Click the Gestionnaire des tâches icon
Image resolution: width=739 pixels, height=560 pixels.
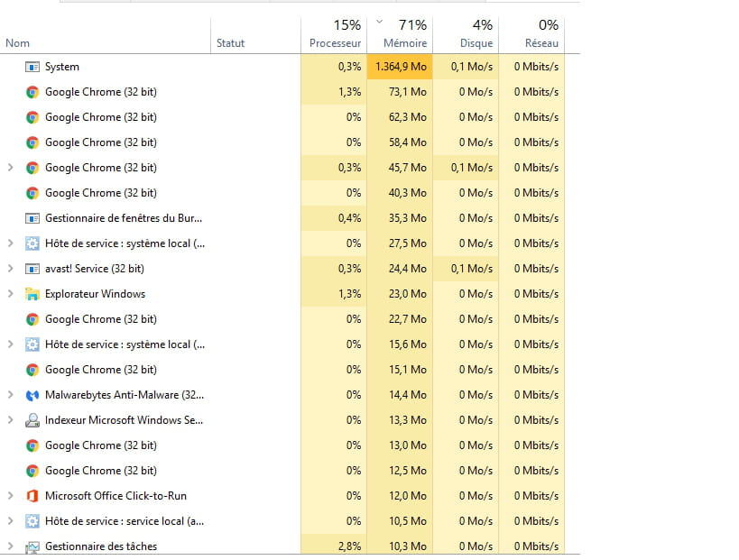(x=32, y=546)
